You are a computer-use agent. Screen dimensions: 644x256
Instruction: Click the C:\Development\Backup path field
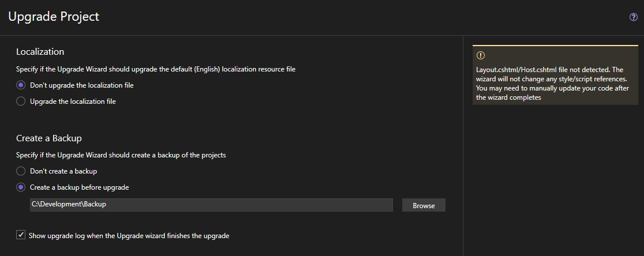click(x=211, y=205)
